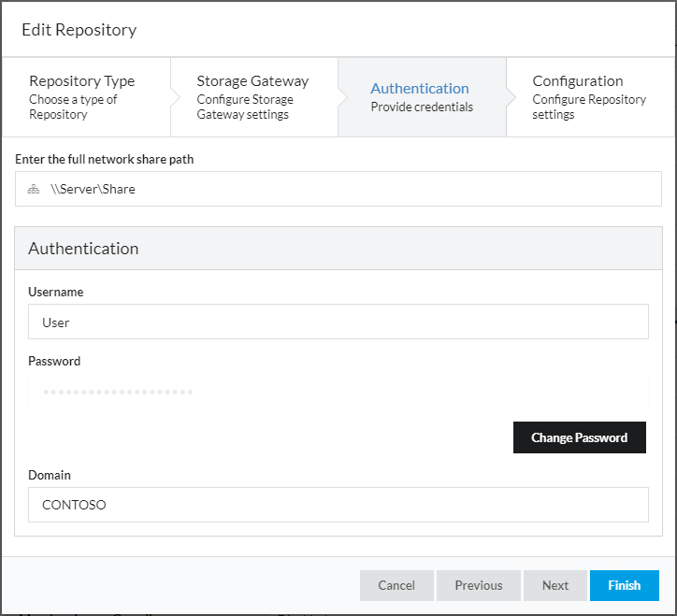Click the Domain label text
The image size is (677, 616).
click(50, 475)
